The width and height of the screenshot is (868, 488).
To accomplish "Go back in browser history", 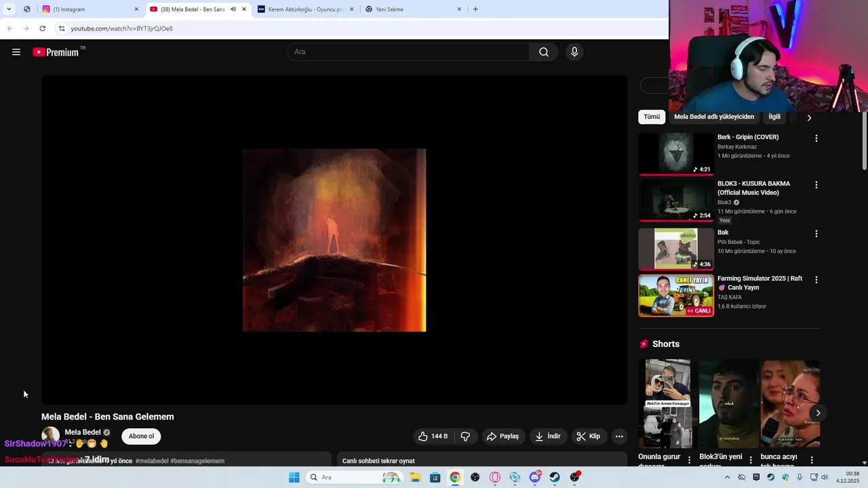I will click(9, 28).
